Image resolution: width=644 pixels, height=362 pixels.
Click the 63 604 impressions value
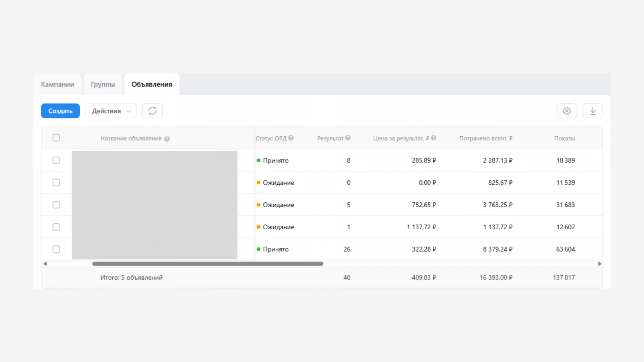(x=566, y=249)
